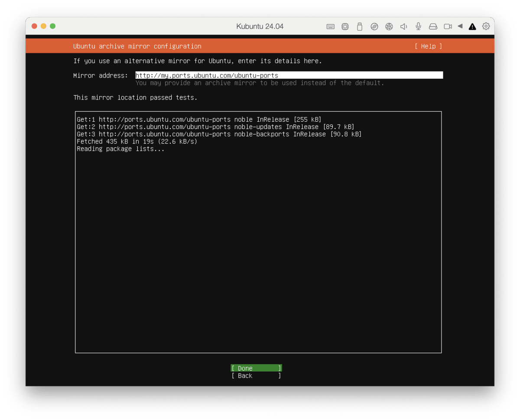Screen dimensions: 520x420
Task: Activate the Done button
Action: pyautogui.click(x=256, y=368)
